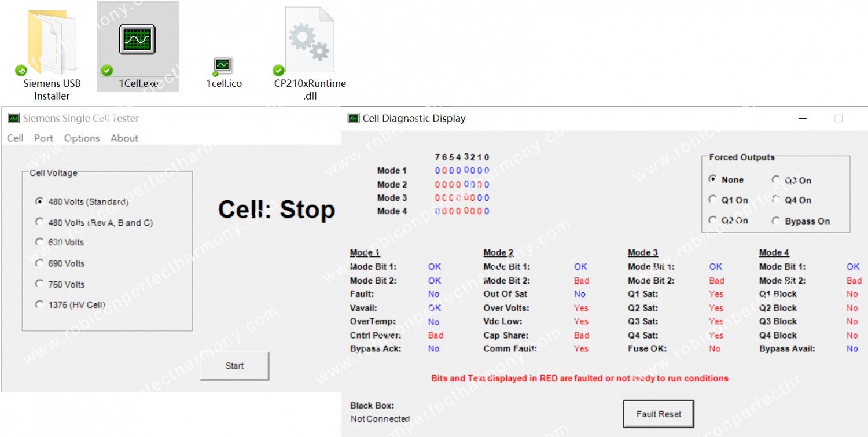868x437 pixels.
Task: Click the Siemens Single Cell Tester title icon
Action: (x=13, y=118)
